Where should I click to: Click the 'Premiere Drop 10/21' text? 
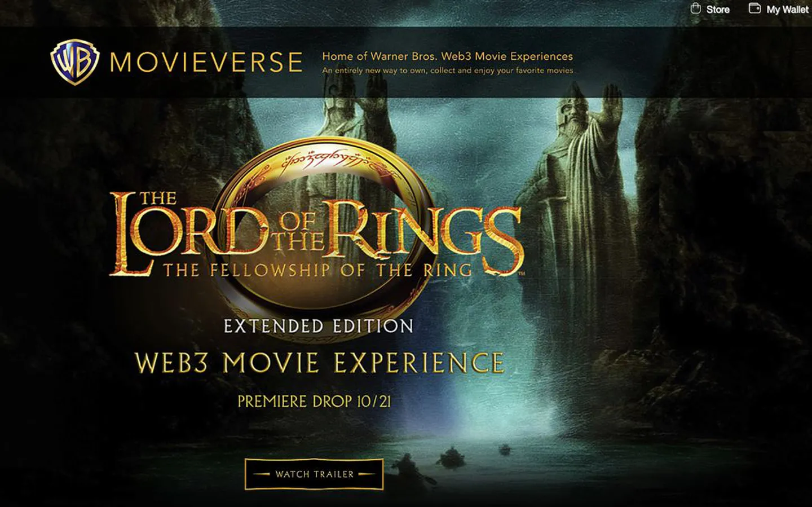(x=314, y=402)
